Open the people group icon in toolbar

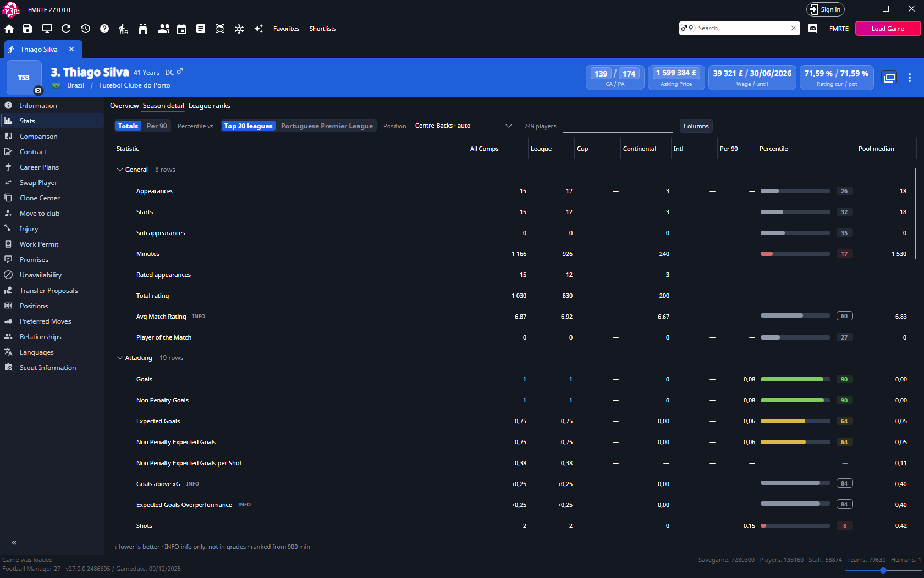click(163, 29)
